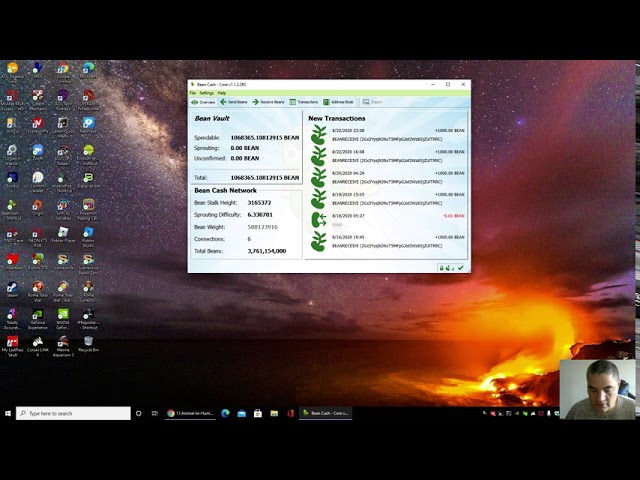Open the Settings menu
This screenshot has height=480, width=640.
point(207,93)
